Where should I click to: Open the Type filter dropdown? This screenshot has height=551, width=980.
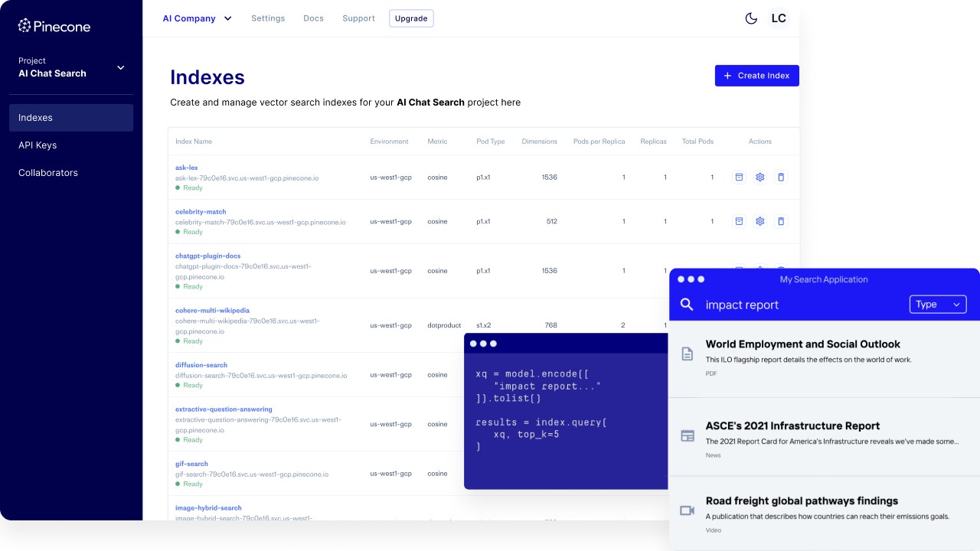pyautogui.click(x=938, y=305)
